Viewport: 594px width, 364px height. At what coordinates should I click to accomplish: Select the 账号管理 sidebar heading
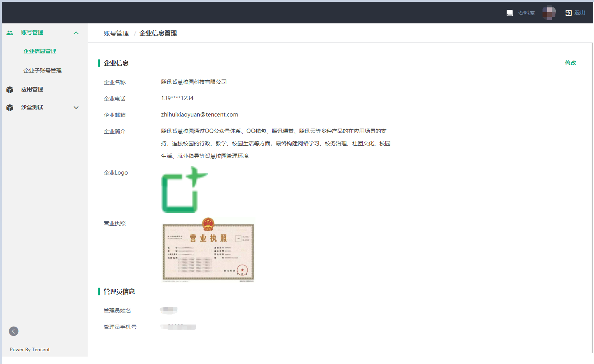tap(32, 32)
